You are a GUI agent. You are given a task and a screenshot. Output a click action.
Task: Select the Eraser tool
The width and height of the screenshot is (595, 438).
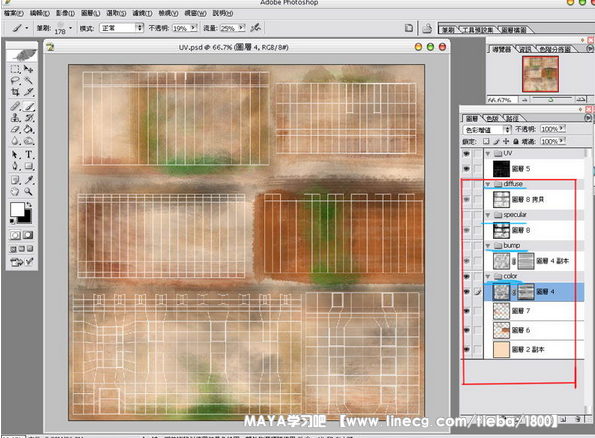tap(15, 129)
